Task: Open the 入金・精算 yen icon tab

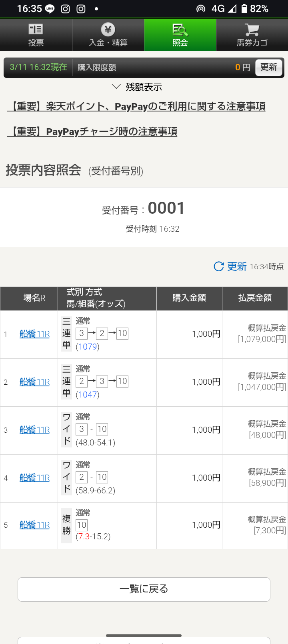Action: pyautogui.click(x=108, y=29)
